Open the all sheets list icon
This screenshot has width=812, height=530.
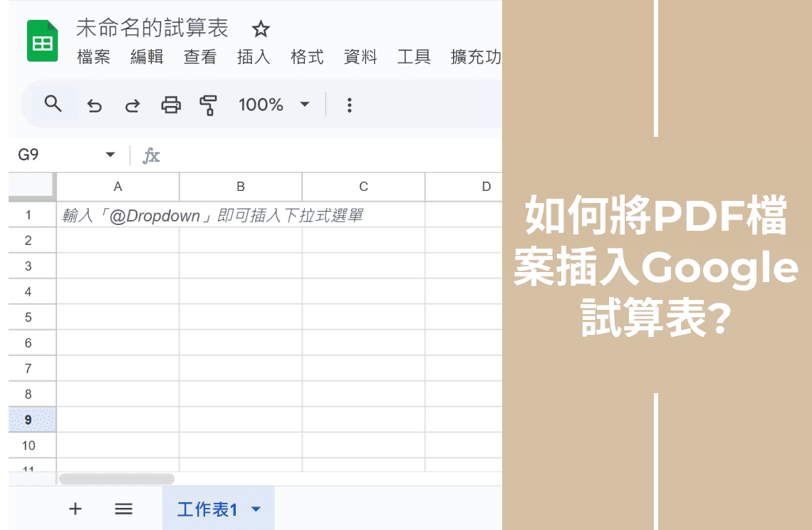tap(123, 509)
